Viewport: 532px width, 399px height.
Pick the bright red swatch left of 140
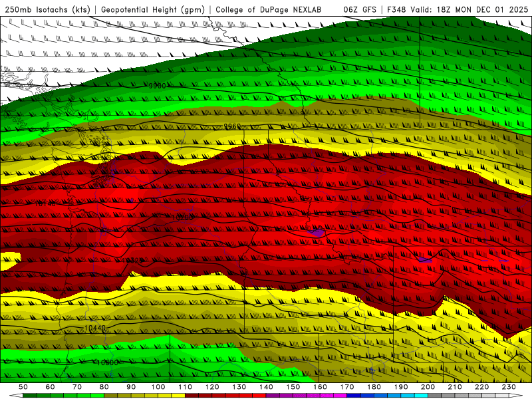pyautogui.click(x=259, y=395)
